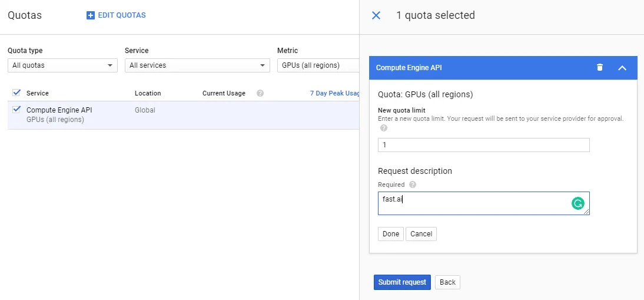Sort by 7 Day Peak Usage column

pos(334,93)
